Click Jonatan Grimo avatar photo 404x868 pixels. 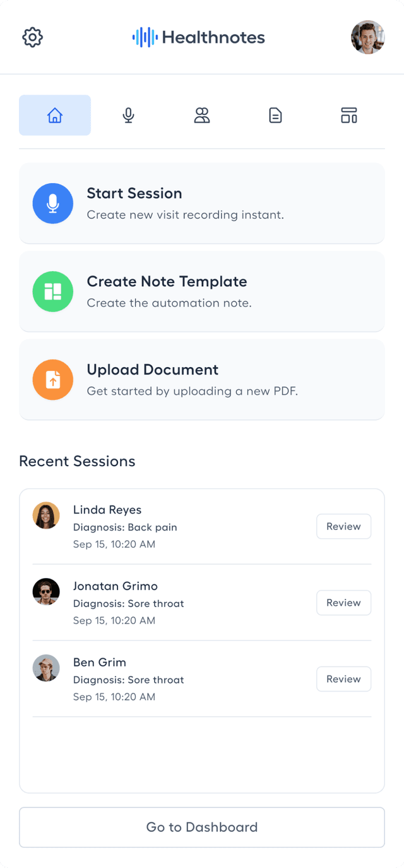pos(46,592)
